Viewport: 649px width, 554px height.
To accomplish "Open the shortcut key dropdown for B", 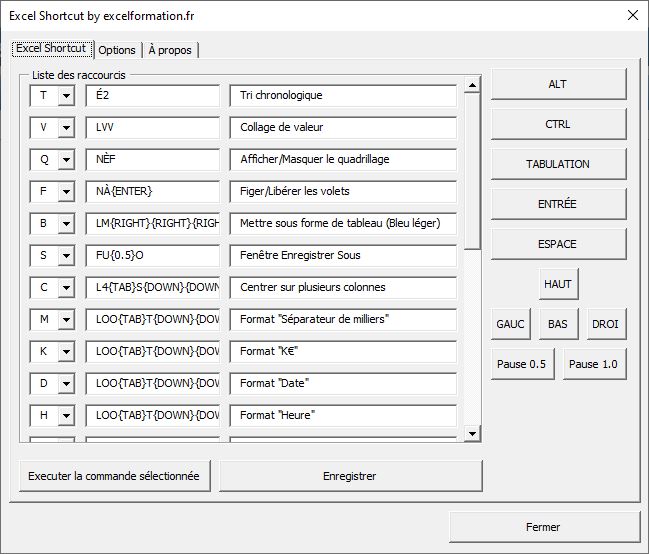I will click(66, 224).
